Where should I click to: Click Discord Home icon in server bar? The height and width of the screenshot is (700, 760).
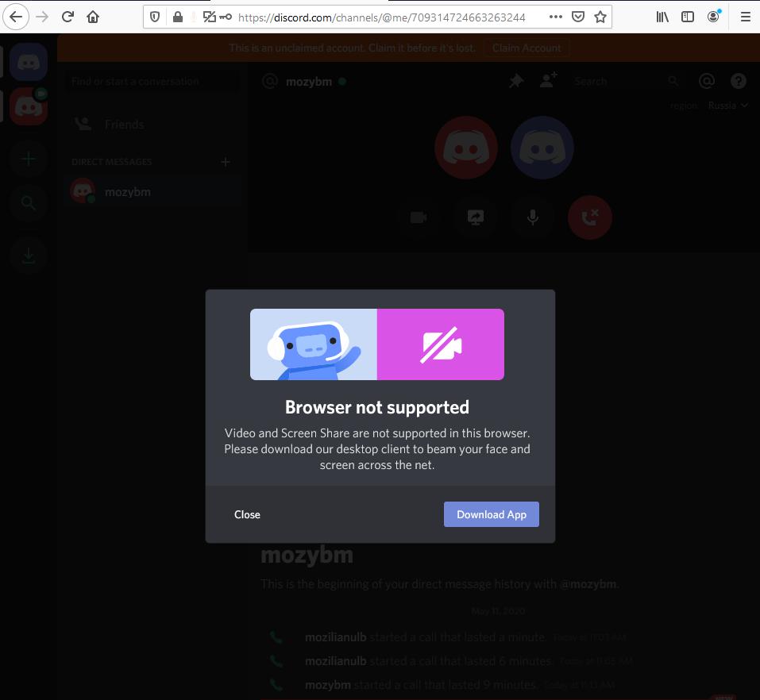(29, 62)
